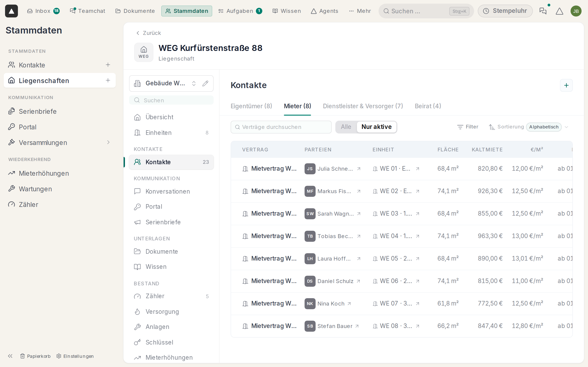588x367 pixels.
Task: Open the Papierkorb trash
Action: tap(35, 356)
